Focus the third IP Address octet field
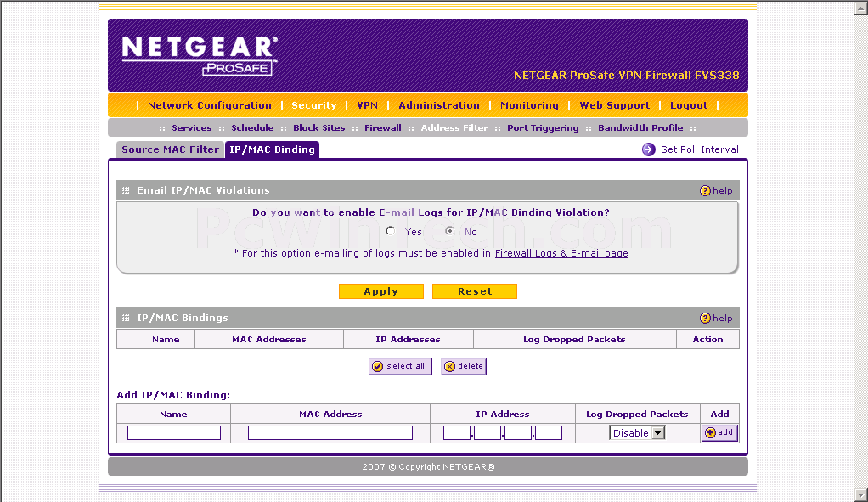The height and width of the screenshot is (502, 868). pos(518,433)
